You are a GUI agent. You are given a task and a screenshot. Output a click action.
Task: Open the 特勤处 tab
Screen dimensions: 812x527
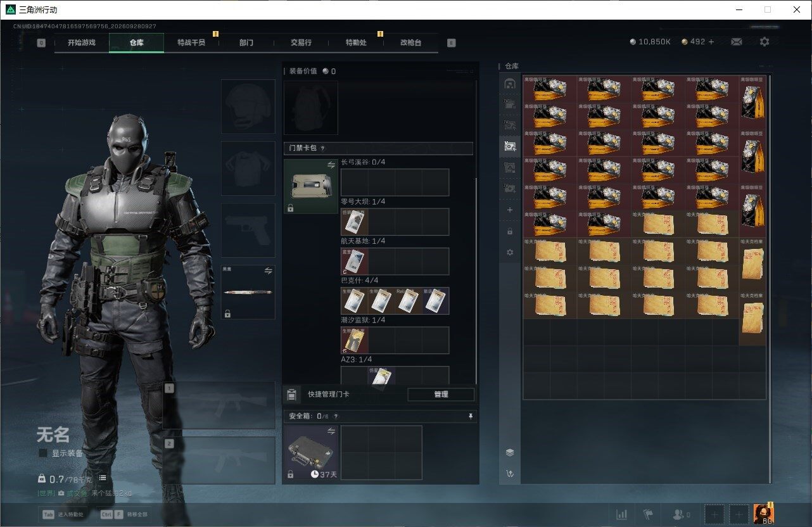pyautogui.click(x=356, y=42)
